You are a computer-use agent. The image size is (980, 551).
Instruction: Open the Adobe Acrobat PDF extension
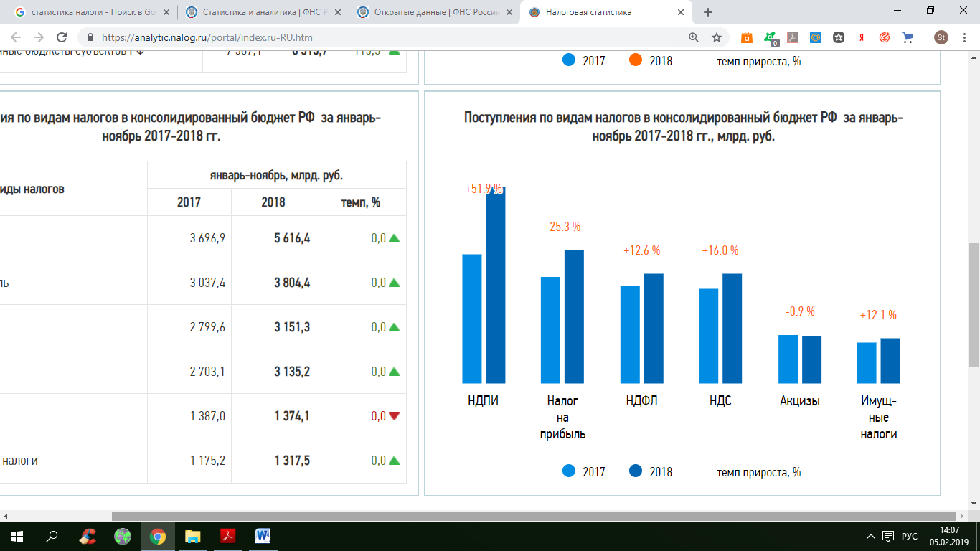point(793,37)
